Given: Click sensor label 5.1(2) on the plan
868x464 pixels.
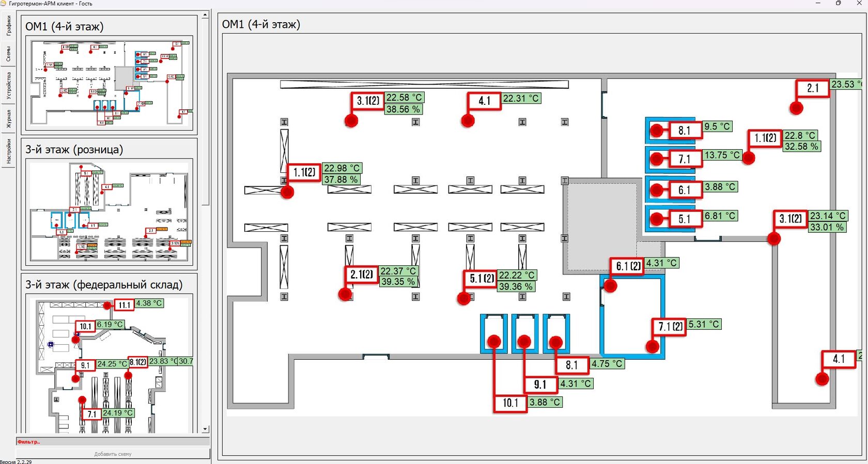Looking at the screenshot, I should 482,279.
